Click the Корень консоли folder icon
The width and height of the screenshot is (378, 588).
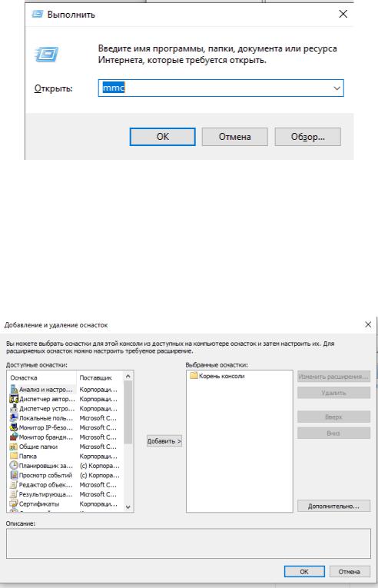pos(194,375)
